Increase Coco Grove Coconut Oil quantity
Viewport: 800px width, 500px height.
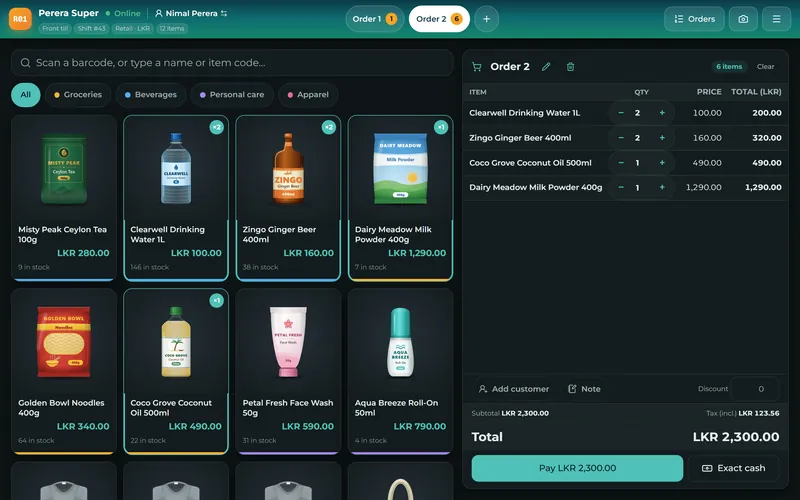pyautogui.click(x=662, y=163)
